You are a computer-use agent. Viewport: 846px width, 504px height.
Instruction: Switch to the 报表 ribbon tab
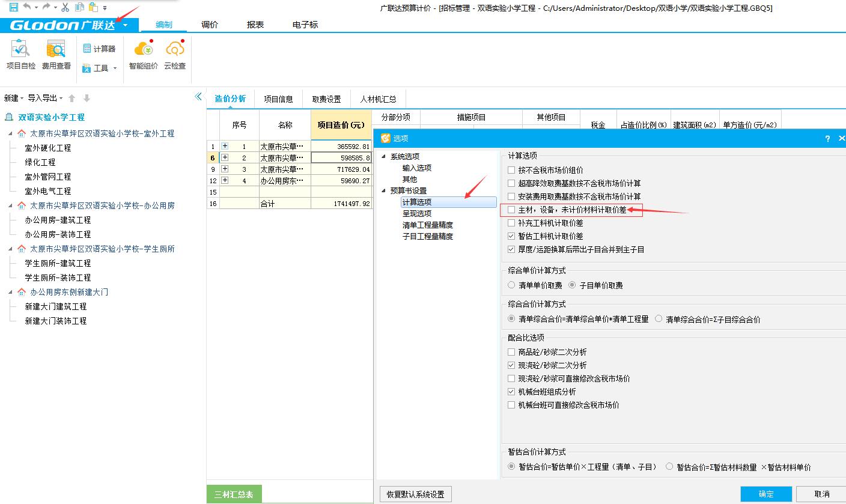coord(255,25)
